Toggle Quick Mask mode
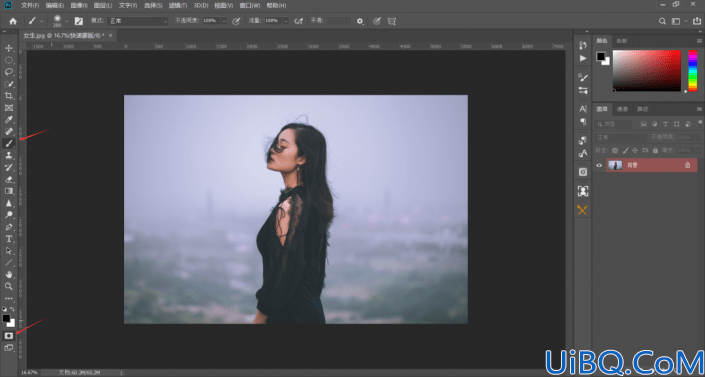 click(9, 336)
